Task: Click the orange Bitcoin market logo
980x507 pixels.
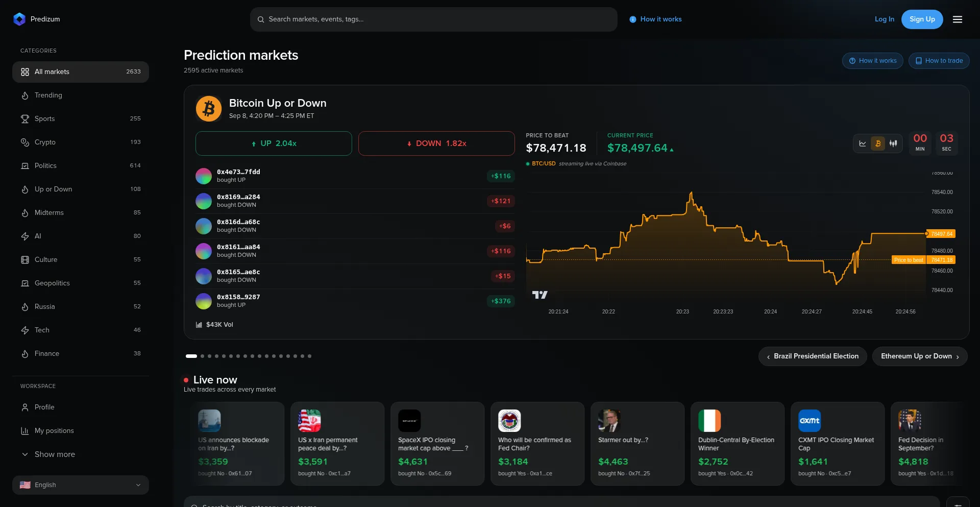Action: pos(209,109)
